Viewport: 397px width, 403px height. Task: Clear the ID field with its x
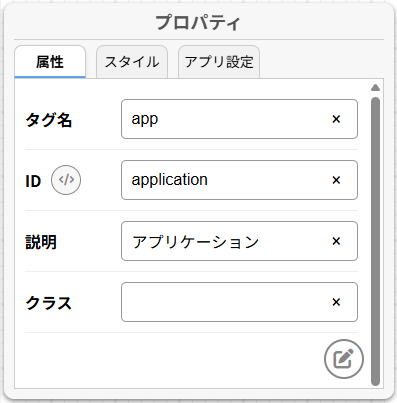pos(336,180)
